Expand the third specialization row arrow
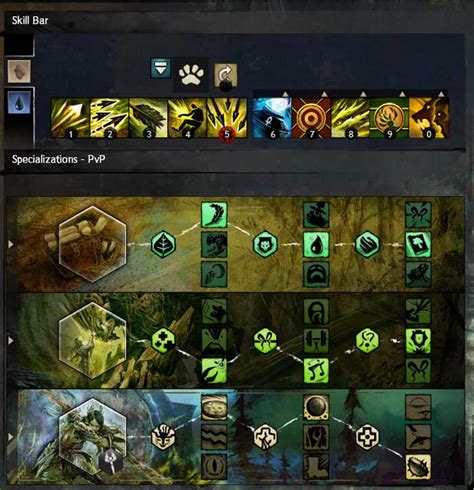 coord(11,436)
